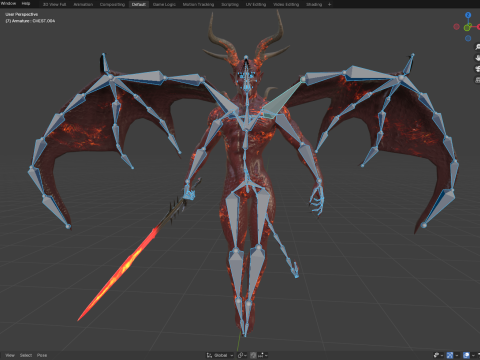
Task: Click the zoom view magnifier icon
Action: point(477,47)
